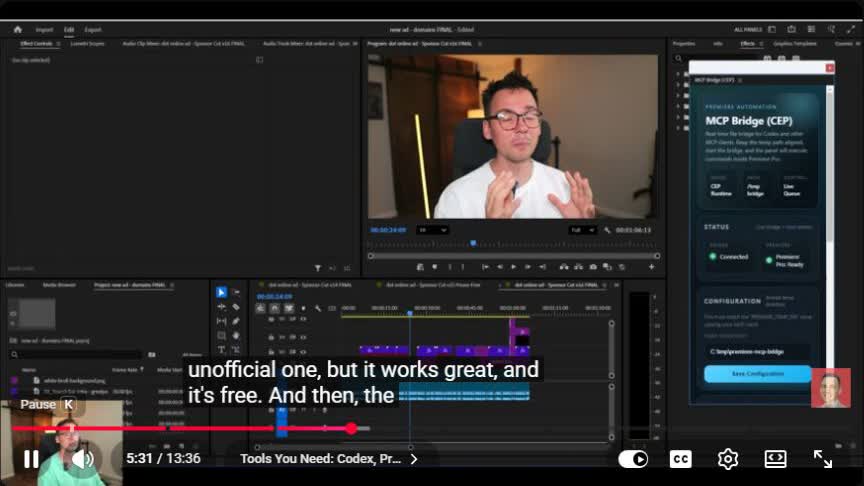Select the Type tool
Image resolution: width=864 pixels, height=486 pixels.
tap(221, 349)
